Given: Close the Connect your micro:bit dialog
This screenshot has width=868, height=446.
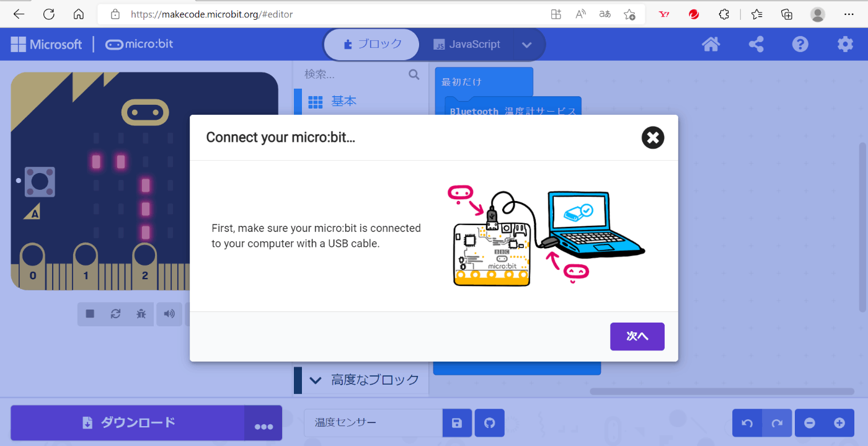Looking at the screenshot, I should (652, 138).
